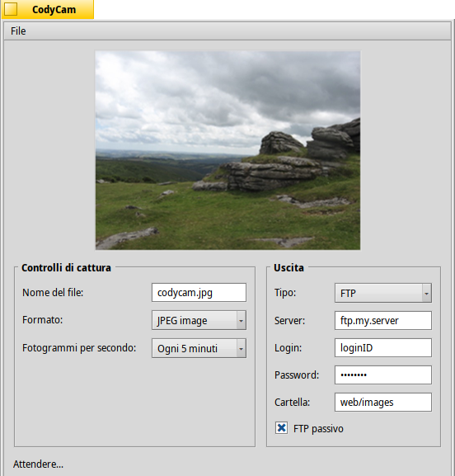Click the 'Fotogrammi per secondo:' label
The image size is (455, 476).
79,348
